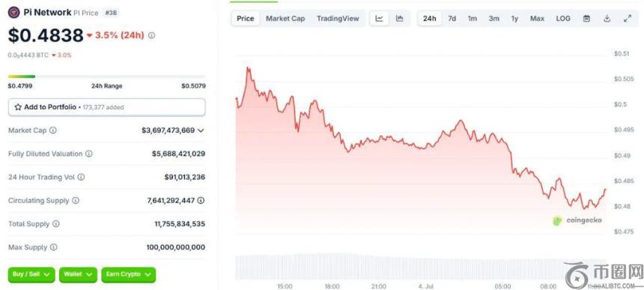
Task: Select the 7d time range
Action: click(x=452, y=19)
